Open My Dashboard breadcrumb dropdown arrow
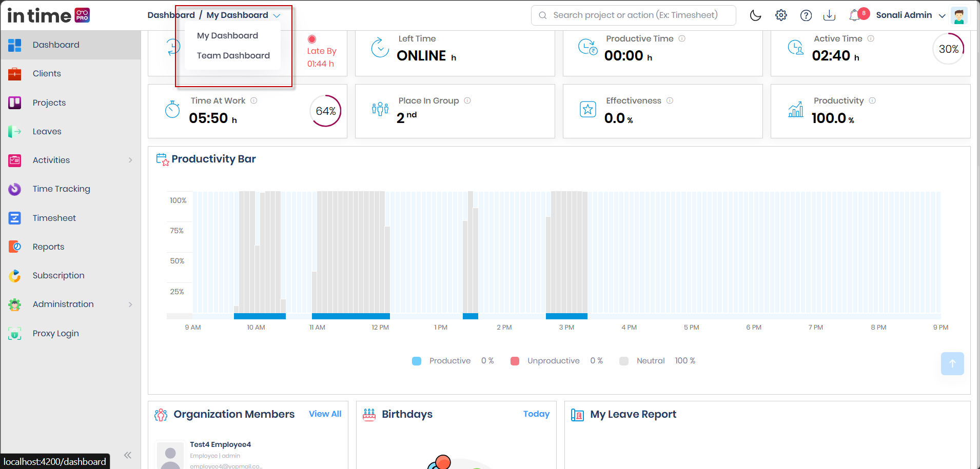The image size is (980, 469). 277,16
